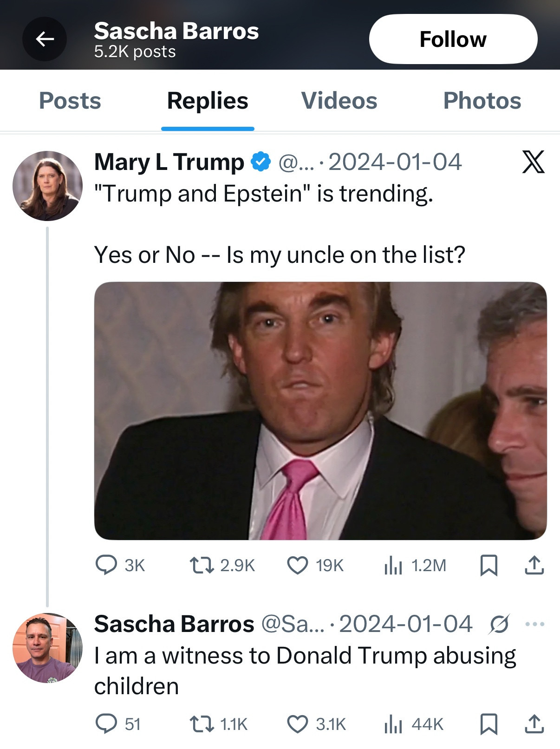The width and height of the screenshot is (560, 749).
Task: View analytics for the 1.2M views post
Action: (x=393, y=565)
